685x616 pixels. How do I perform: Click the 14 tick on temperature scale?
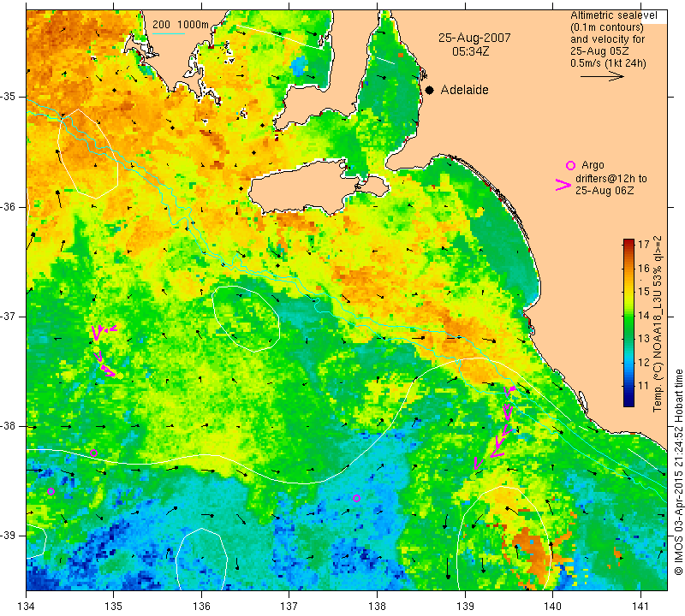click(644, 315)
